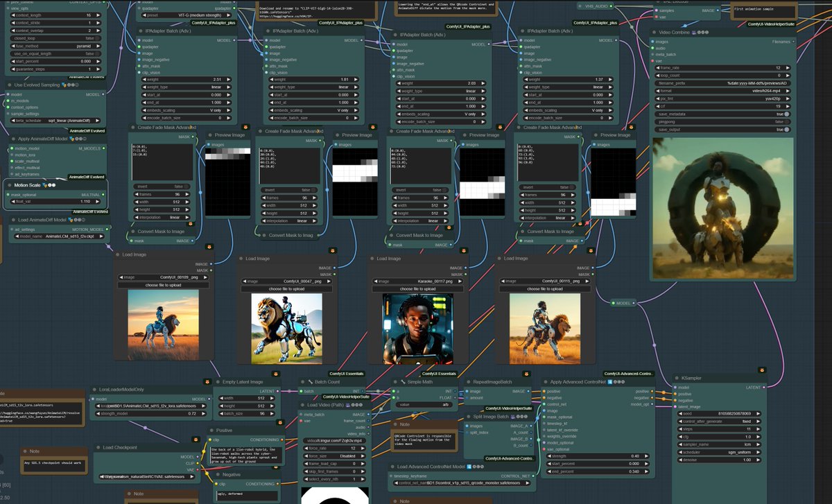Screen dimensions: 832x504
Task: Click the KSampler denoise 1.00 value field
Action: [720, 460]
